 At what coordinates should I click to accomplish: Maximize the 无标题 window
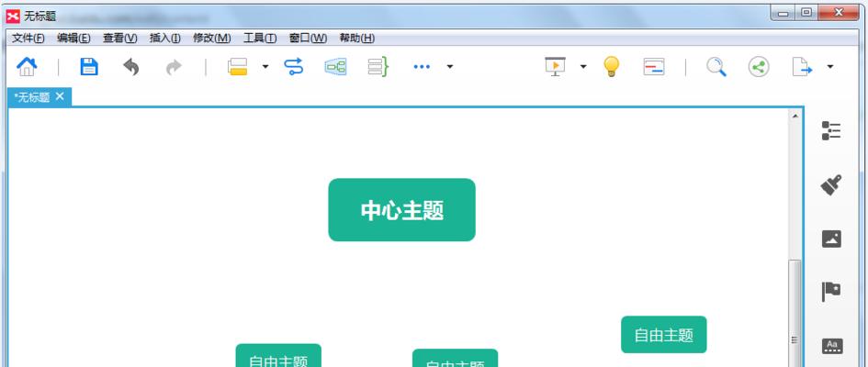(806, 13)
